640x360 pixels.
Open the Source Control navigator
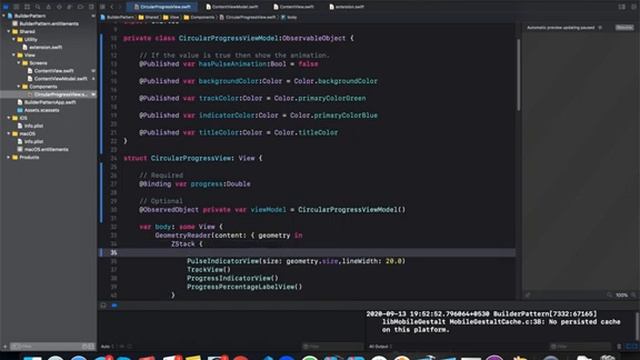pyautogui.click(x=16, y=7)
